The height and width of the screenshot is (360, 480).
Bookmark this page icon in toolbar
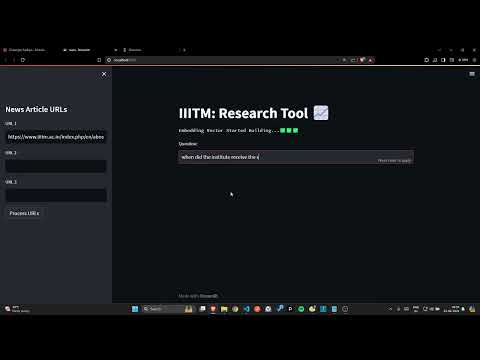point(99,60)
